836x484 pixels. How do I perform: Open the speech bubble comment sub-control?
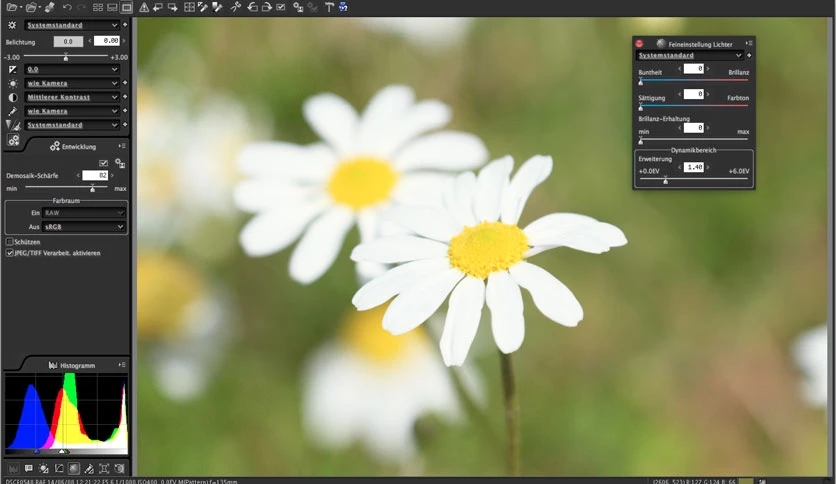[x=29, y=469]
